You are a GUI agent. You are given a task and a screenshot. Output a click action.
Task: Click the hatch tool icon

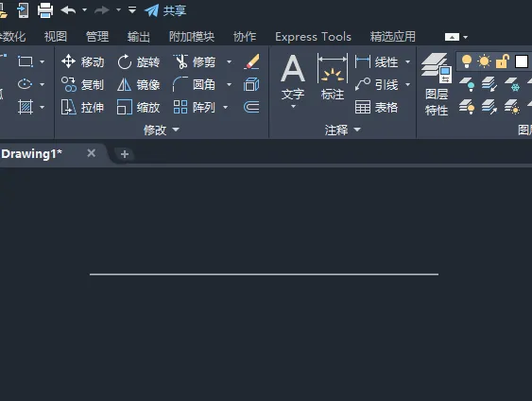tap(26, 107)
